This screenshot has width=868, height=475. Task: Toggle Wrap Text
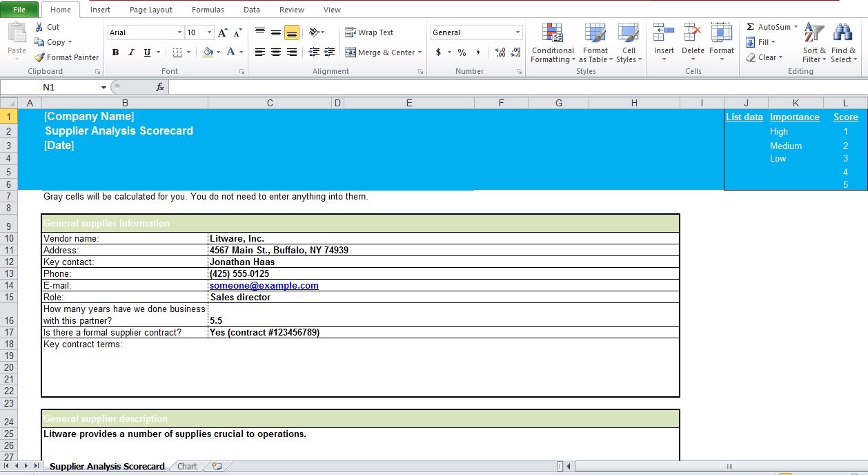coord(369,32)
